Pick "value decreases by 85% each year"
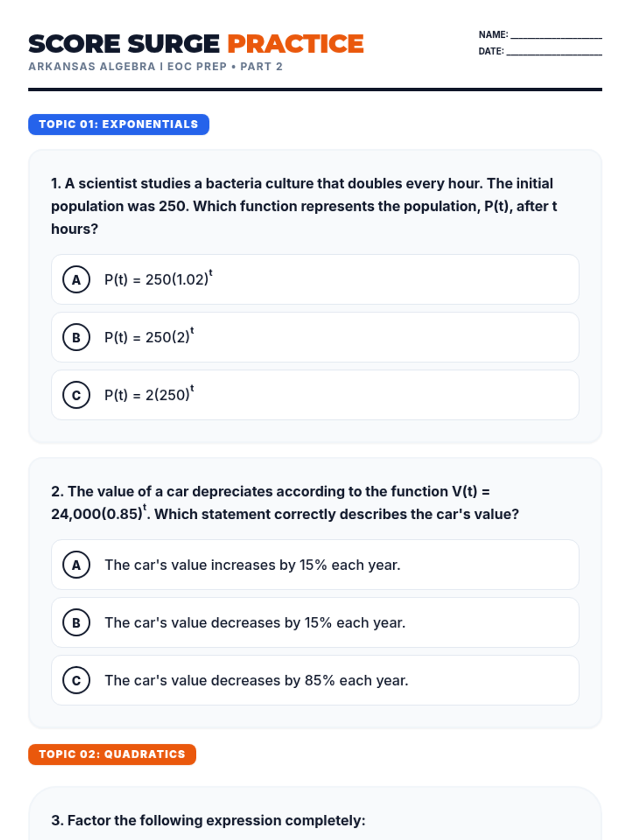 pos(256,680)
